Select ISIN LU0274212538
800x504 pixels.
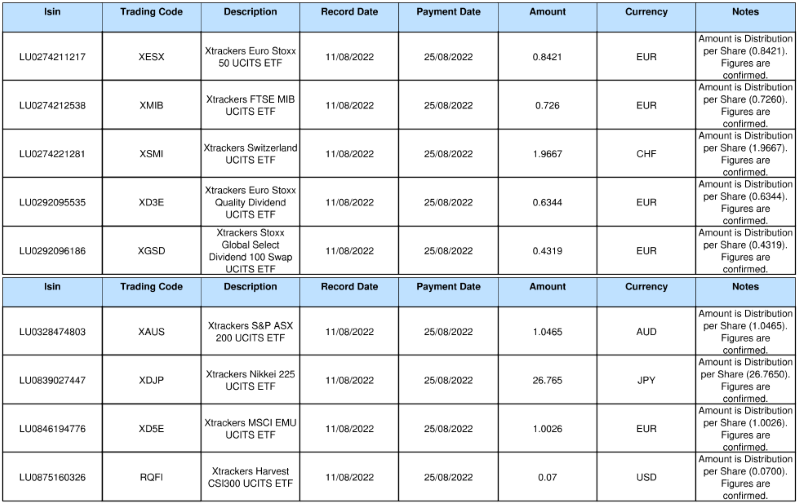pyautogui.click(x=51, y=105)
